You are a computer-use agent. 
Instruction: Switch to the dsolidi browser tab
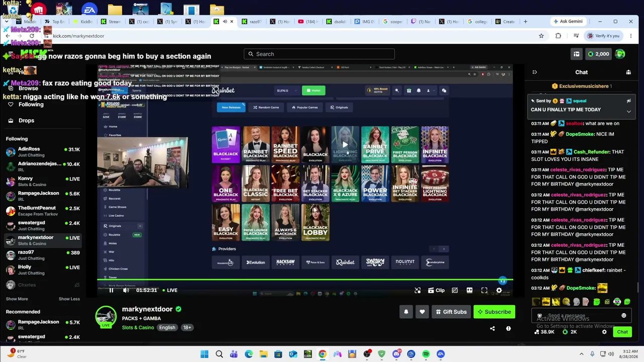click(336, 22)
